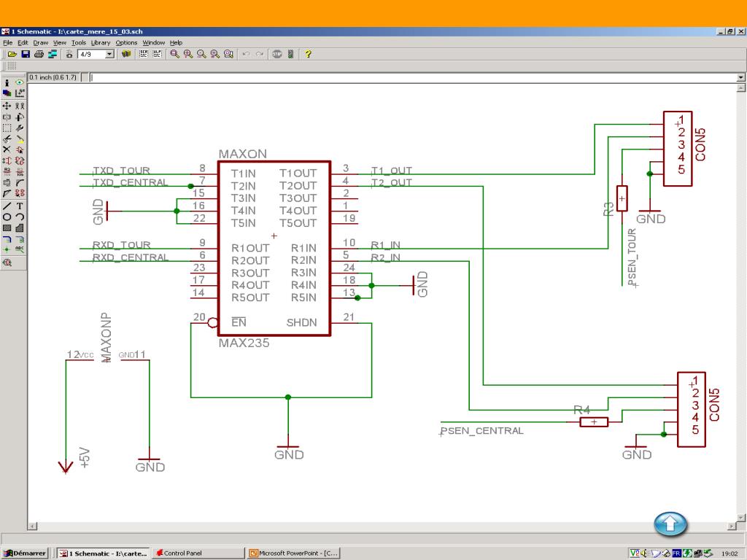Click the vertical scrollbar down arrow
This screenshot has width=747, height=560.
[x=741, y=518]
